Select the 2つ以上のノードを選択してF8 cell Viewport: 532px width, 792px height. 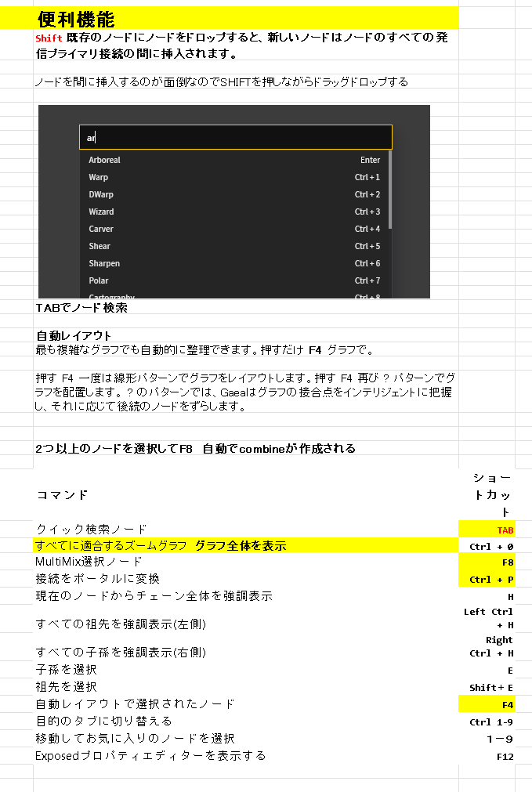[x=246, y=448]
